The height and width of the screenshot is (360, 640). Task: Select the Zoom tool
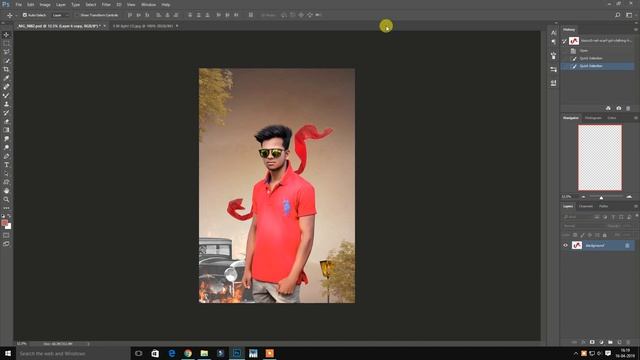[6, 200]
